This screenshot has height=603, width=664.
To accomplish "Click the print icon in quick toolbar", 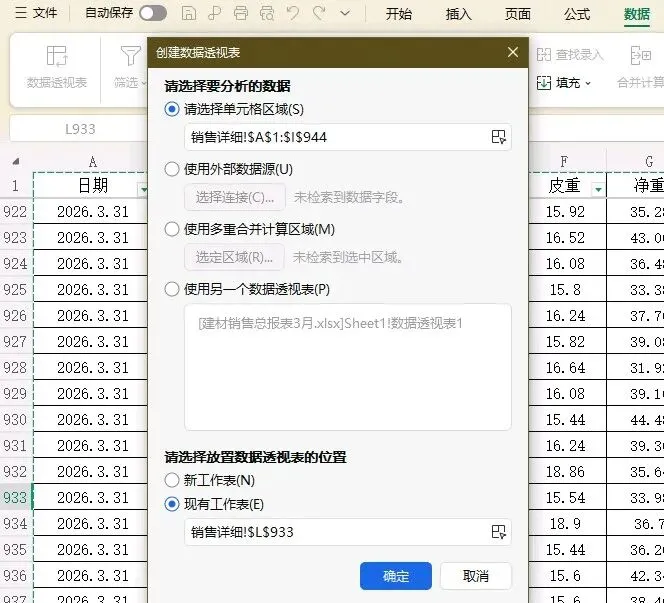I will [x=241, y=14].
